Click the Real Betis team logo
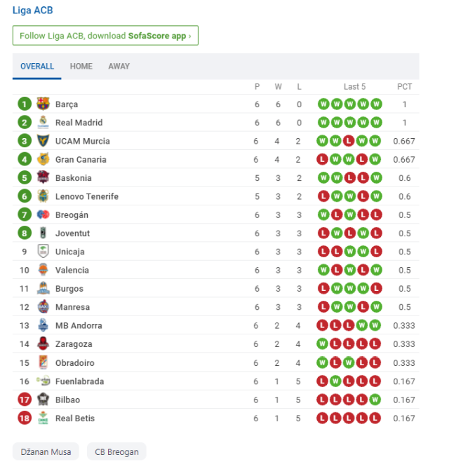Screen dimensions: 449x476 [43, 418]
